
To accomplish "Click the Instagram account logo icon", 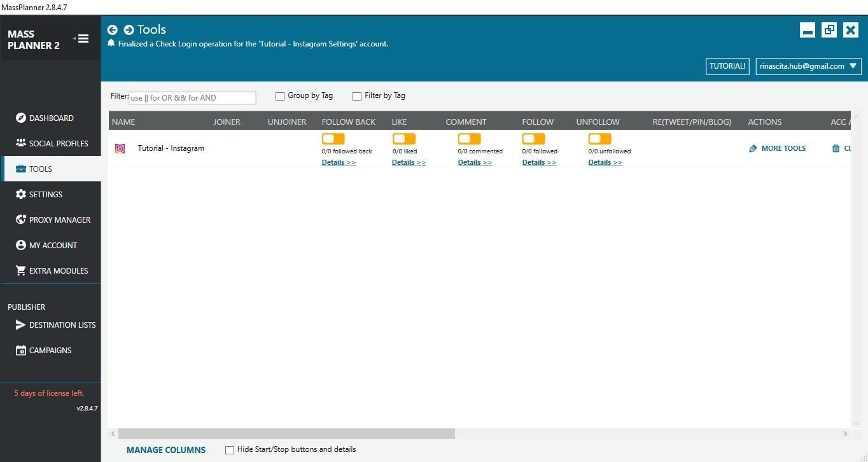I will [x=120, y=148].
